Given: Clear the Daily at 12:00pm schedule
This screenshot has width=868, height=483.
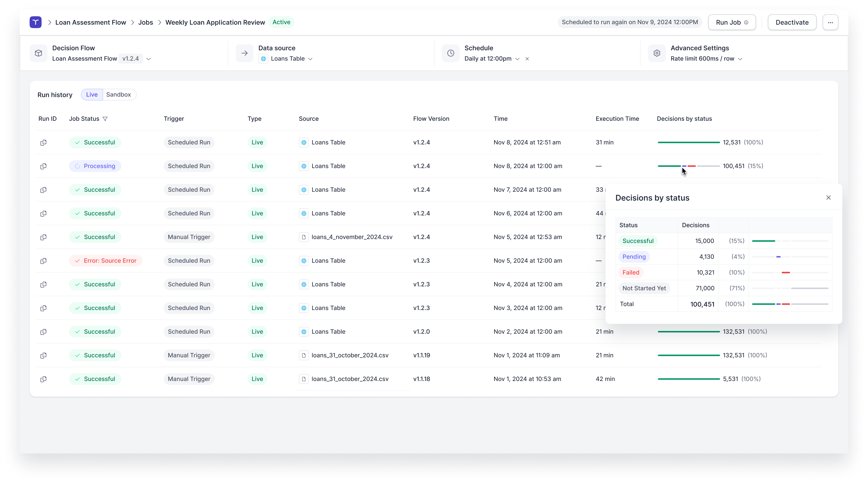Looking at the screenshot, I should click(x=527, y=59).
